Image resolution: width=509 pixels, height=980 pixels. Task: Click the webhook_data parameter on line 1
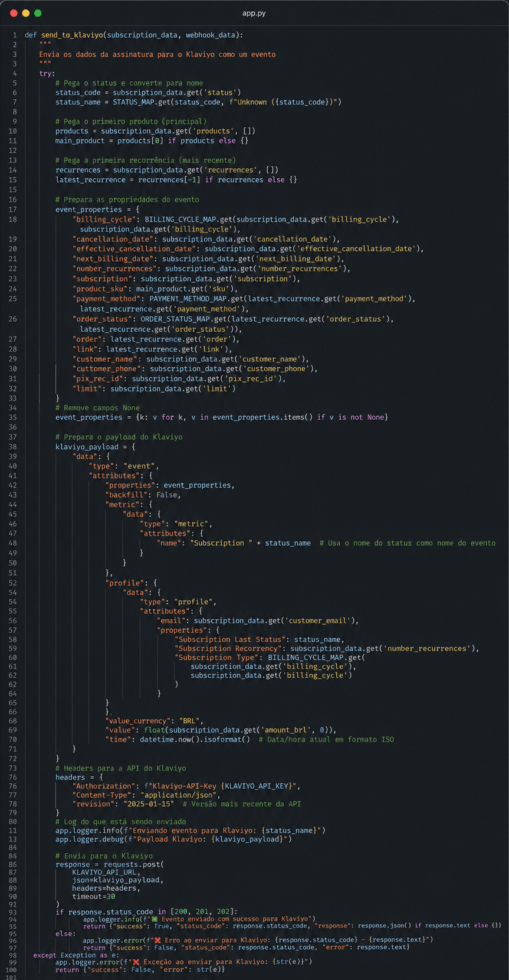[210, 35]
